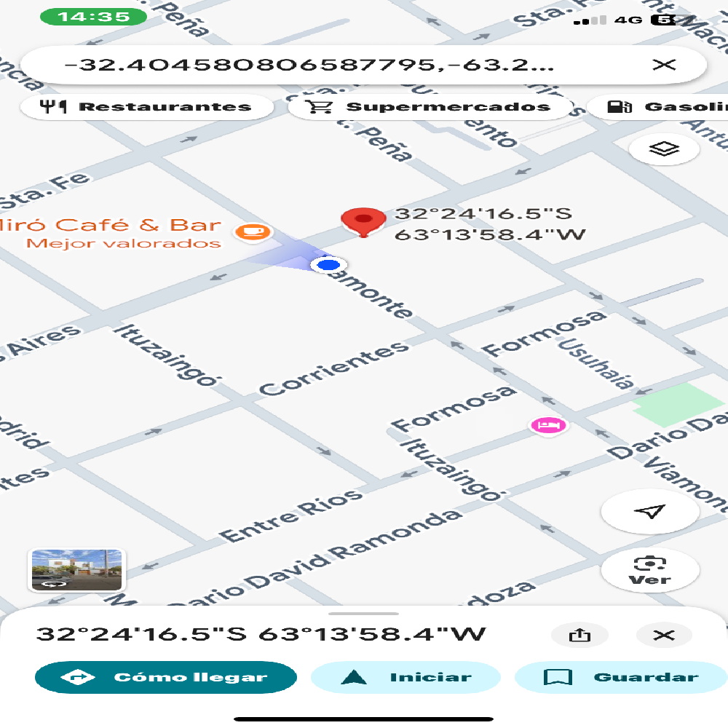Screen dimensions: 728x728
Task: Tap the pink hotel marker icon
Action: [x=547, y=425]
